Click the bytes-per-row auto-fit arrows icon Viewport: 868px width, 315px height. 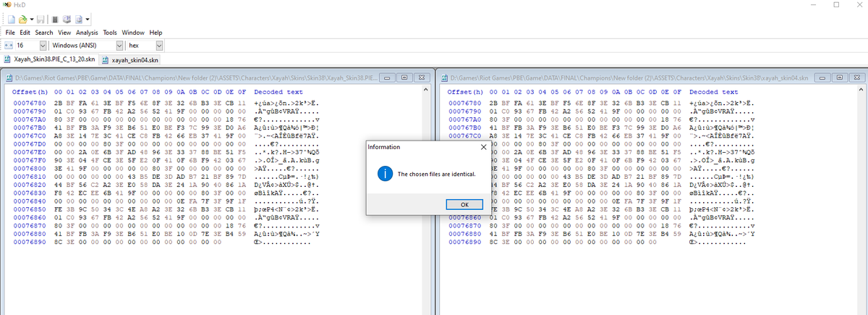tap(9, 46)
